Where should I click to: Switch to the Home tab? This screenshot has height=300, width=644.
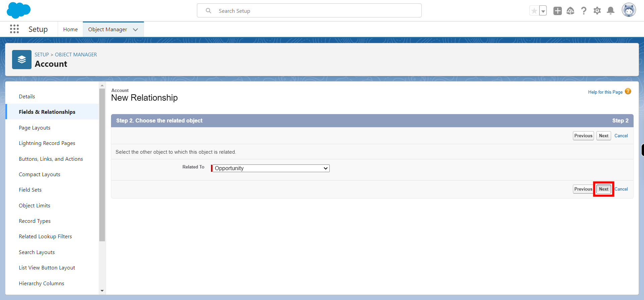click(70, 30)
